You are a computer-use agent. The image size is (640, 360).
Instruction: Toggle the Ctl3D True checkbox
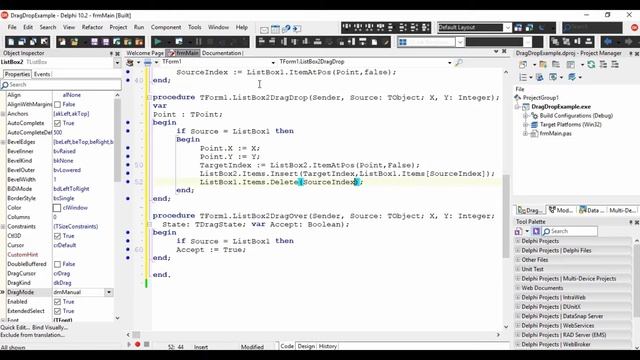click(58, 236)
